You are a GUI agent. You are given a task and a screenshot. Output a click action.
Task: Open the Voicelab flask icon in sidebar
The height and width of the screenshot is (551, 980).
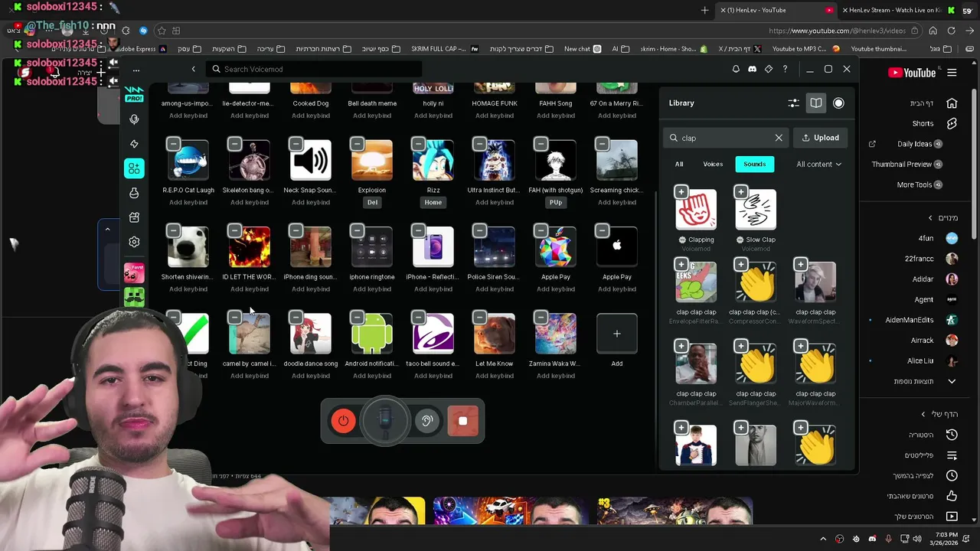click(x=134, y=193)
